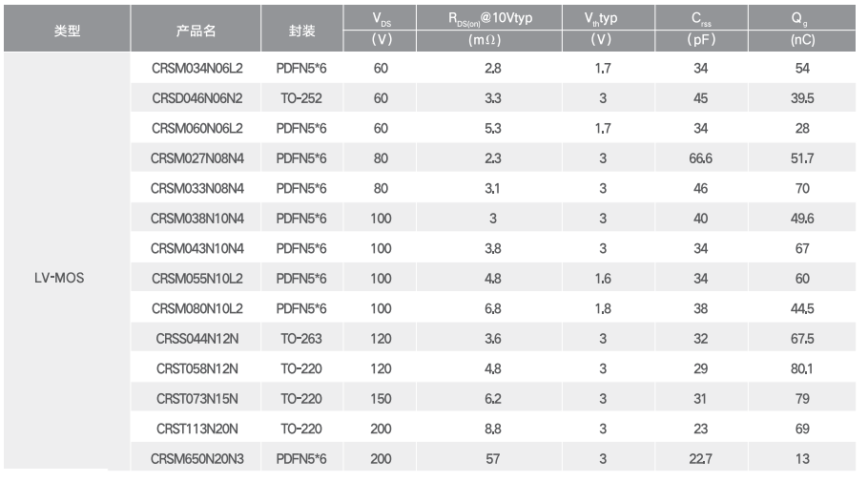Select the CRSM027N08N4 row name

[x=197, y=158]
